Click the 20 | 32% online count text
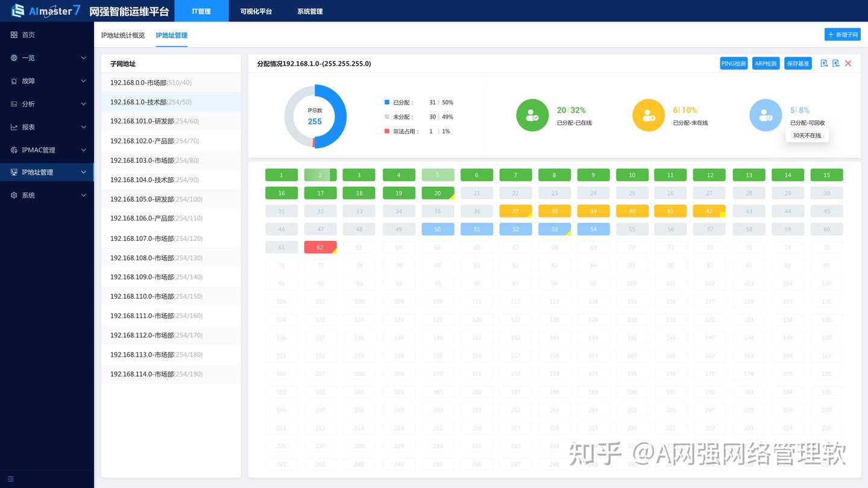Image resolution: width=868 pixels, height=488 pixels. [571, 110]
